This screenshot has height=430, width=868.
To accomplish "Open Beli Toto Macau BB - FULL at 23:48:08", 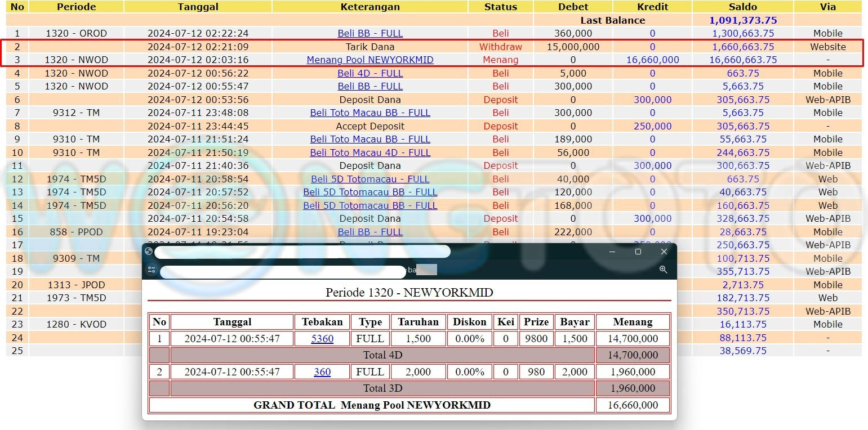I will pyautogui.click(x=370, y=113).
